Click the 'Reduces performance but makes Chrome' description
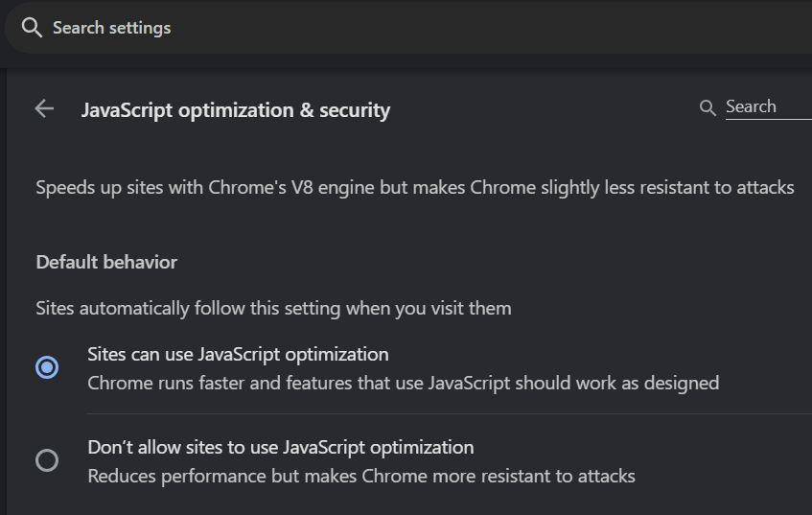This screenshot has height=515, width=812. (360, 476)
